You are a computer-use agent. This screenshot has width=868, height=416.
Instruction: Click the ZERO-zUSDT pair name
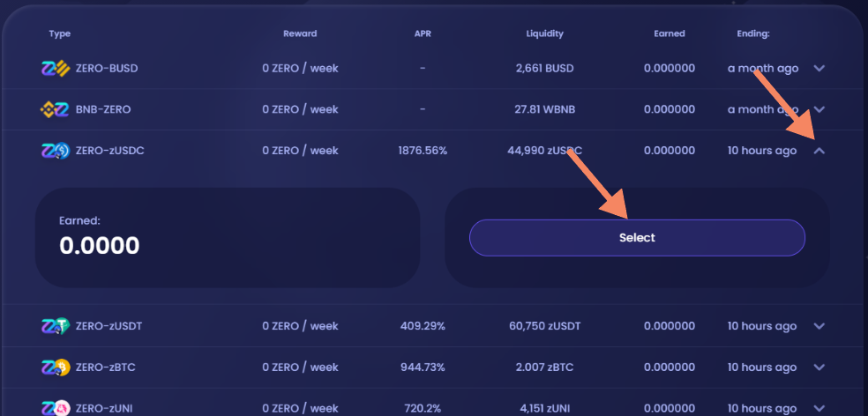(109, 326)
